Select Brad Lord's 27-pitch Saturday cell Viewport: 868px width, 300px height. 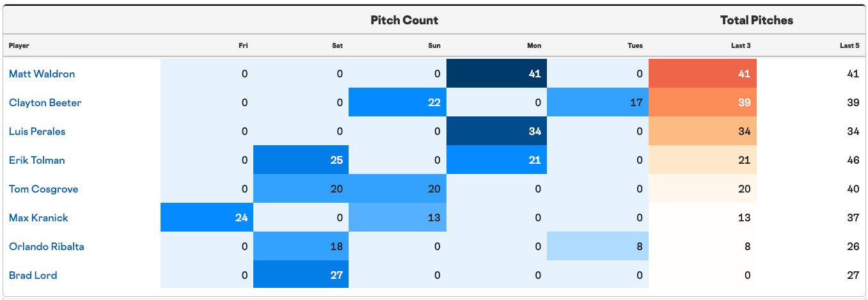[x=301, y=275]
